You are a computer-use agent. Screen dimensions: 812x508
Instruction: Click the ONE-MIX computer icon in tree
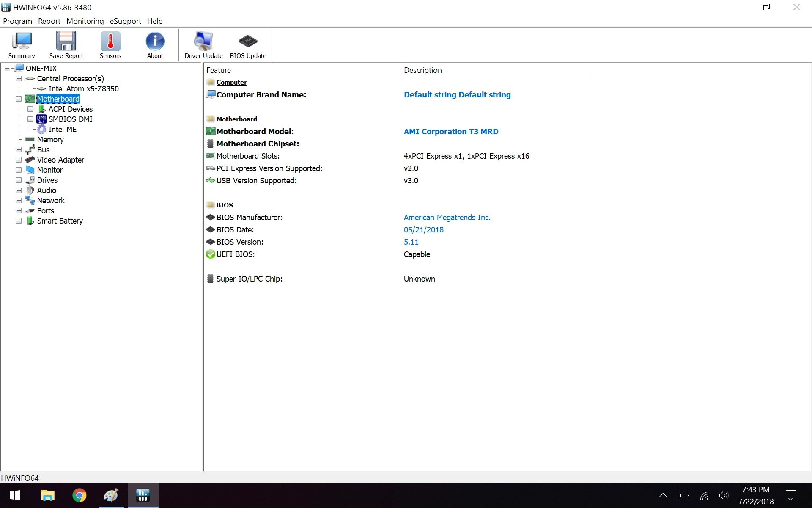coord(19,68)
